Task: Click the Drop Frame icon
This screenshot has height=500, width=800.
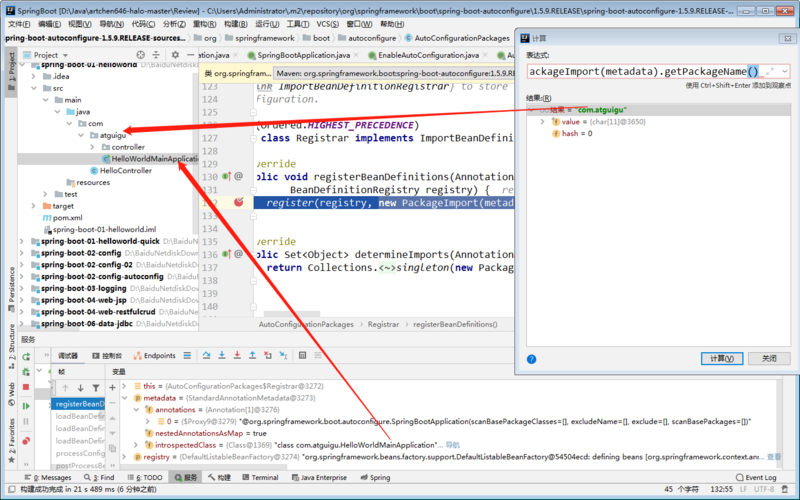Action: tap(268, 356)
